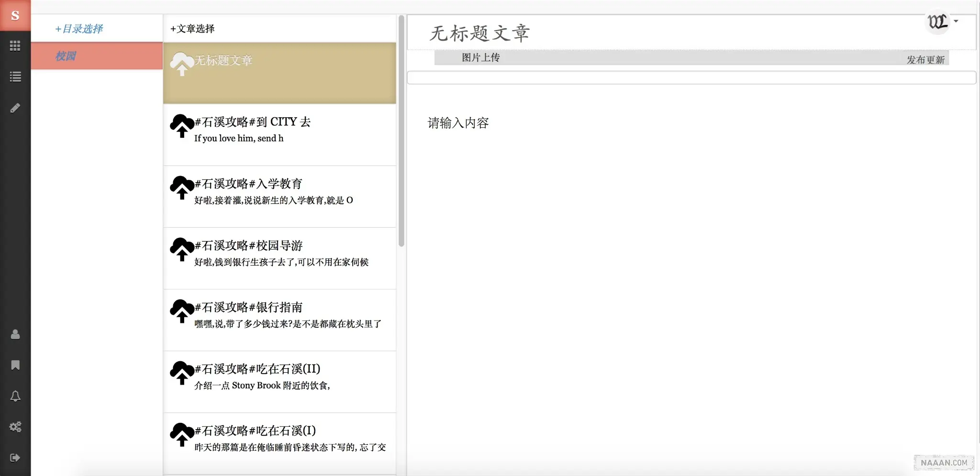Viewport: 980px width, 476px height.
Task: Open the #石溪攻略#校园导游 article
Action: click(249, 246)
